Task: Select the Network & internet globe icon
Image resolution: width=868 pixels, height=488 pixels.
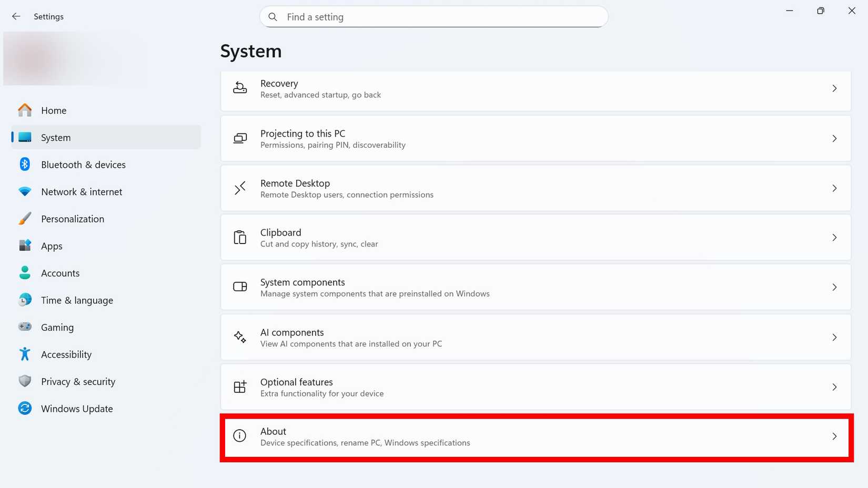Action: [25, 191]
